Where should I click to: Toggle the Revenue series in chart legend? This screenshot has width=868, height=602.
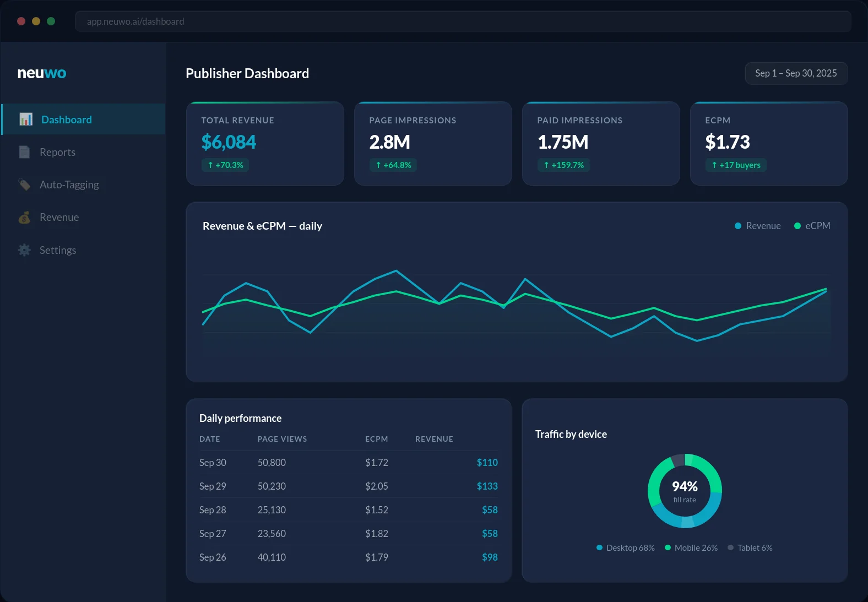pos(758,226)
